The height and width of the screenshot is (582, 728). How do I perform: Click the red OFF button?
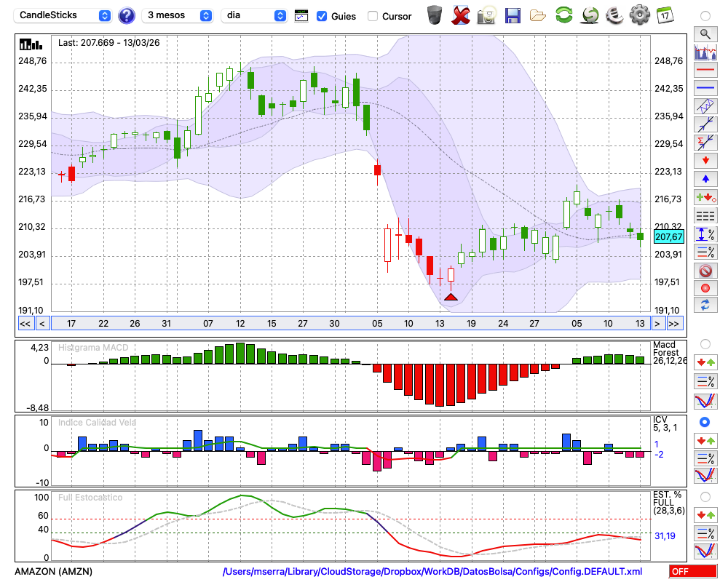[692, 572]
